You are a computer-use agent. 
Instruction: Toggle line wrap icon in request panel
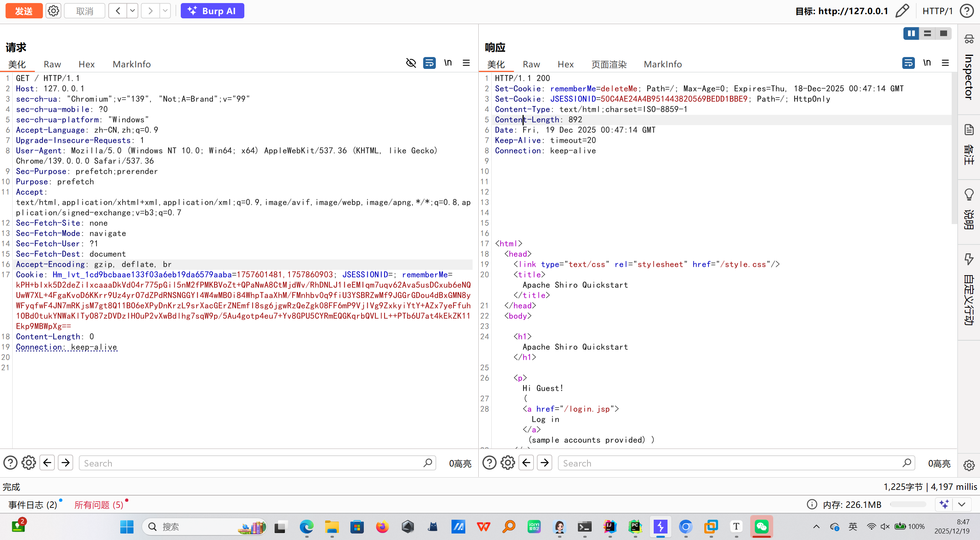[x=429, y=63]
